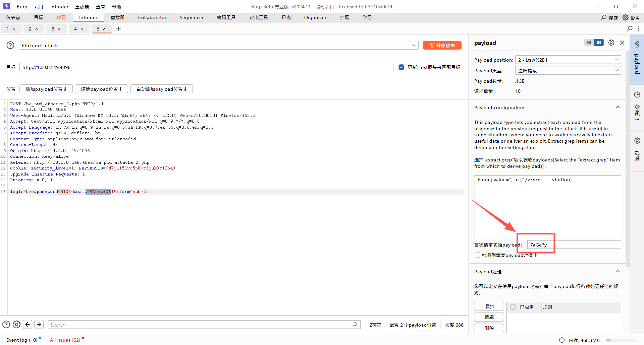Toggle update Host header checkbox
The image size is (644, 345).
pos(401,67)
